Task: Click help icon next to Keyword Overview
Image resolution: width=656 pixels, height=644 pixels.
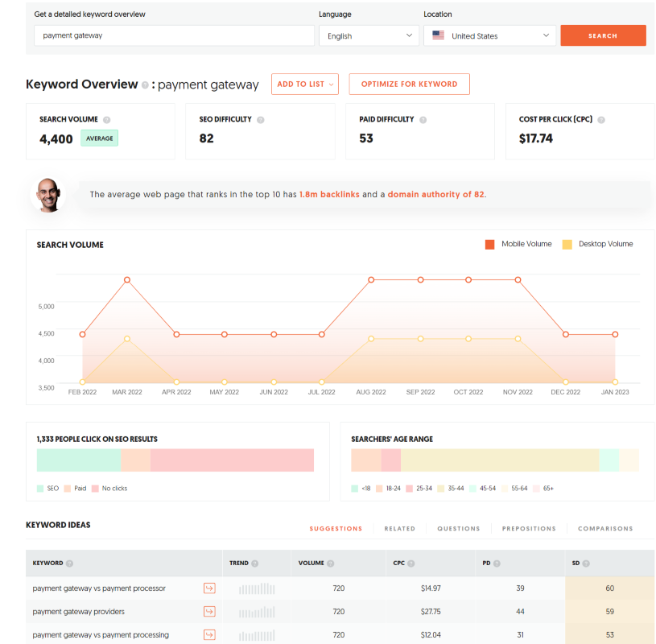Action: pyautogui.click(x=145, y=85)
